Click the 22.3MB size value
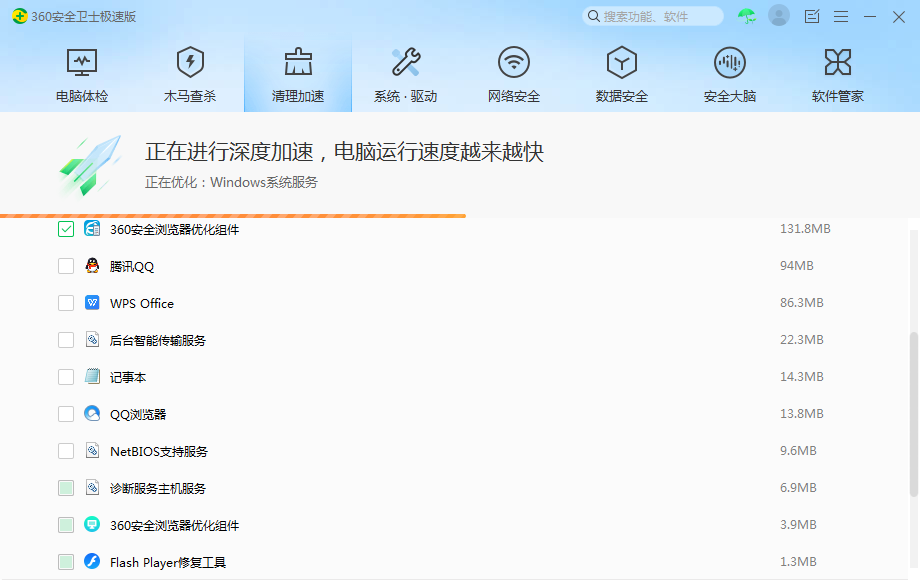This screenshot has height=580, width=920. 801,340
